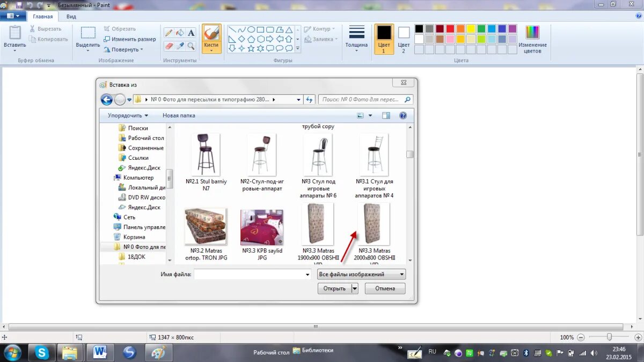This screenshot has height=362, width=644.
Task: Select Сеть in navigation tree
Action: (x=125, y=217)
